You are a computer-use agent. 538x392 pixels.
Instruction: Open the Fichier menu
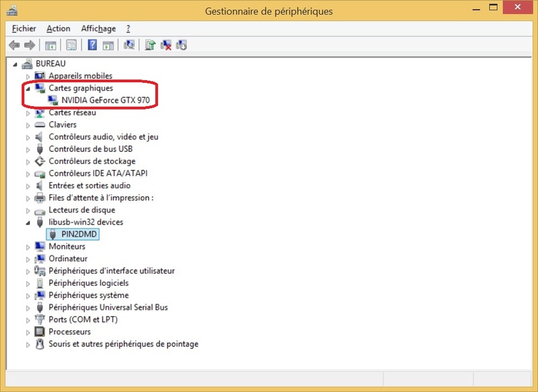click(x=24, y=28)
